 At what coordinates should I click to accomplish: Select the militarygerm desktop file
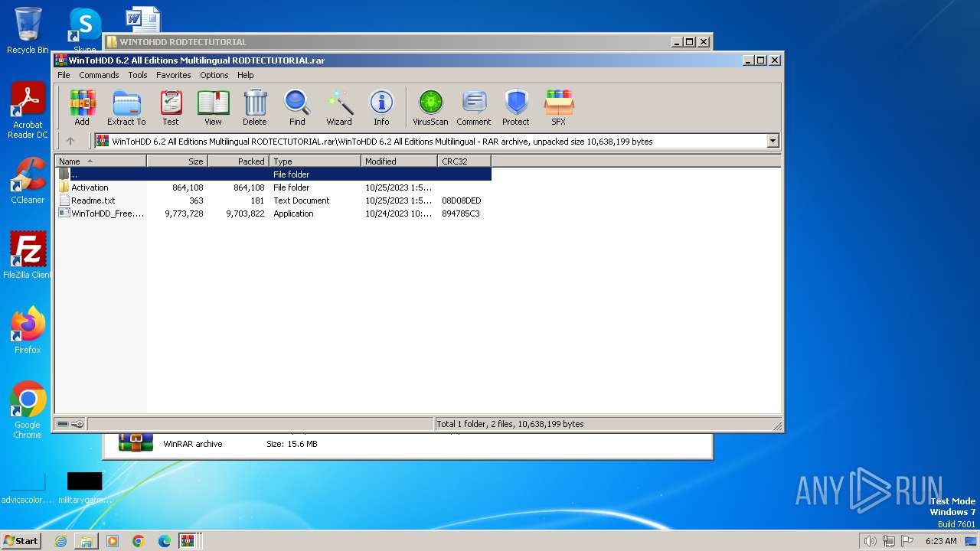tap(84, 488)
